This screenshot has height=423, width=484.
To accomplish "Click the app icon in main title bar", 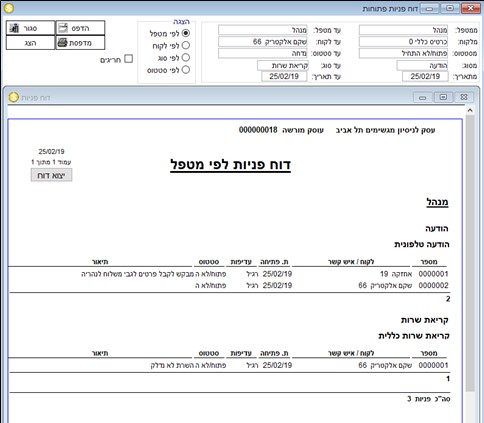I will click(9, 8).
